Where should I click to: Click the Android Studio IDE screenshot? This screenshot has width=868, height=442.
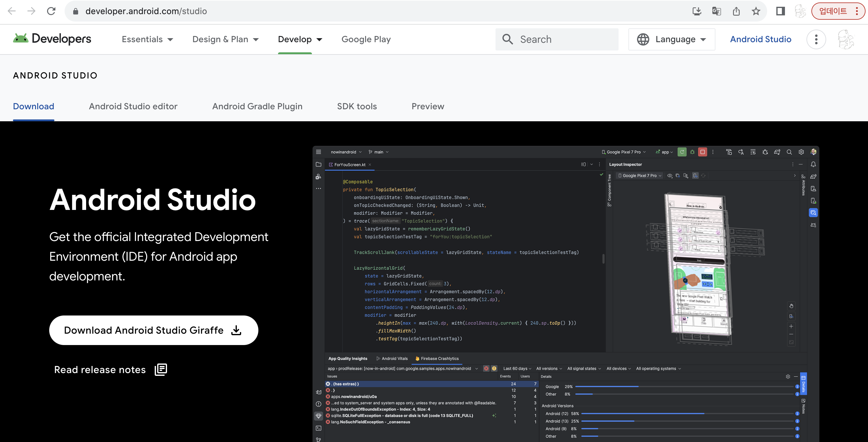tap(566, 293)
